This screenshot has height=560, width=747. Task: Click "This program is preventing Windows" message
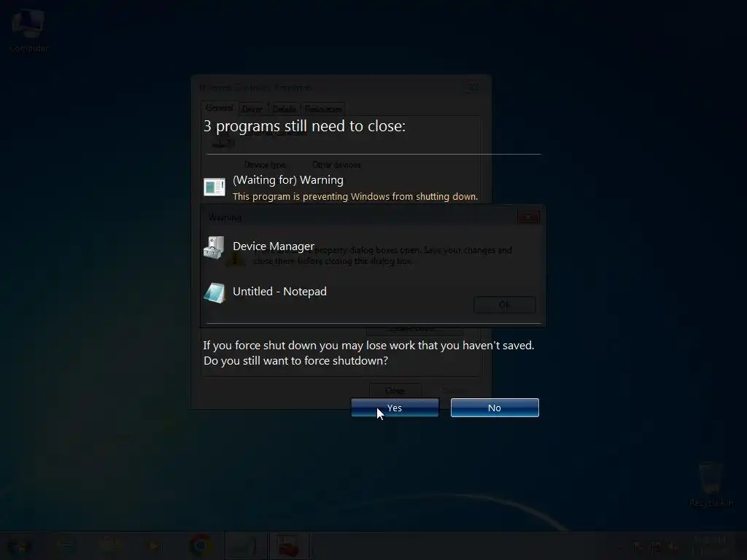(x=355, y=197)
